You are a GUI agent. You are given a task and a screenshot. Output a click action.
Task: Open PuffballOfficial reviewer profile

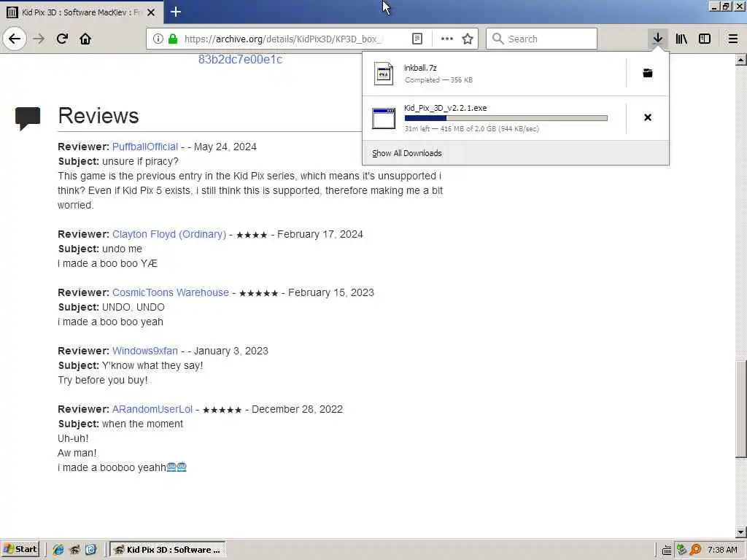[145, 147]
